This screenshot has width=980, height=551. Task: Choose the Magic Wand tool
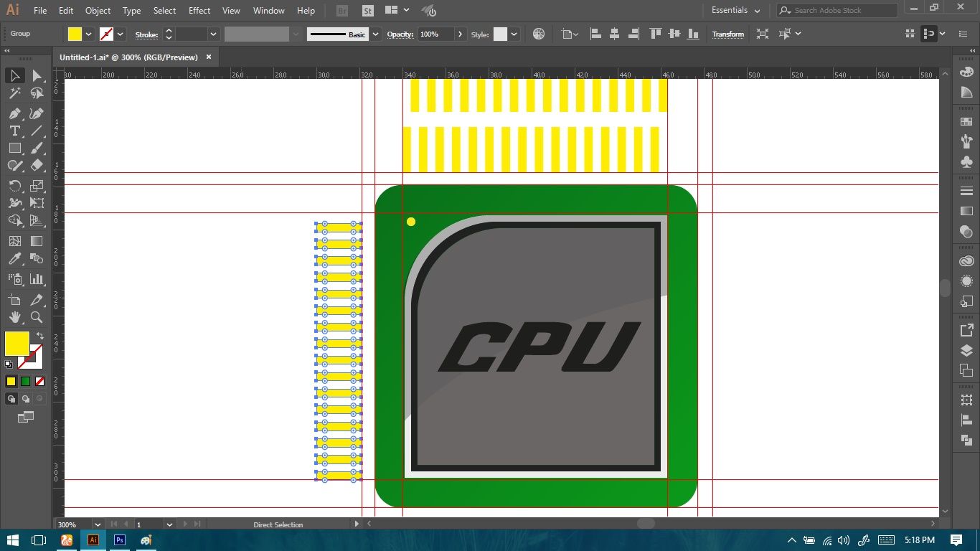point(14,93)
